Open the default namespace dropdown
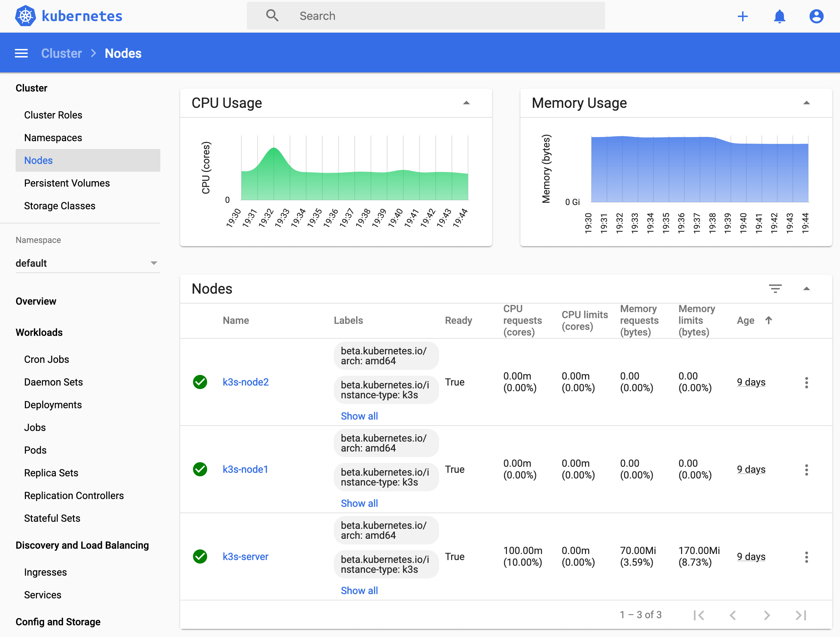840x637 pixels. 87,263
